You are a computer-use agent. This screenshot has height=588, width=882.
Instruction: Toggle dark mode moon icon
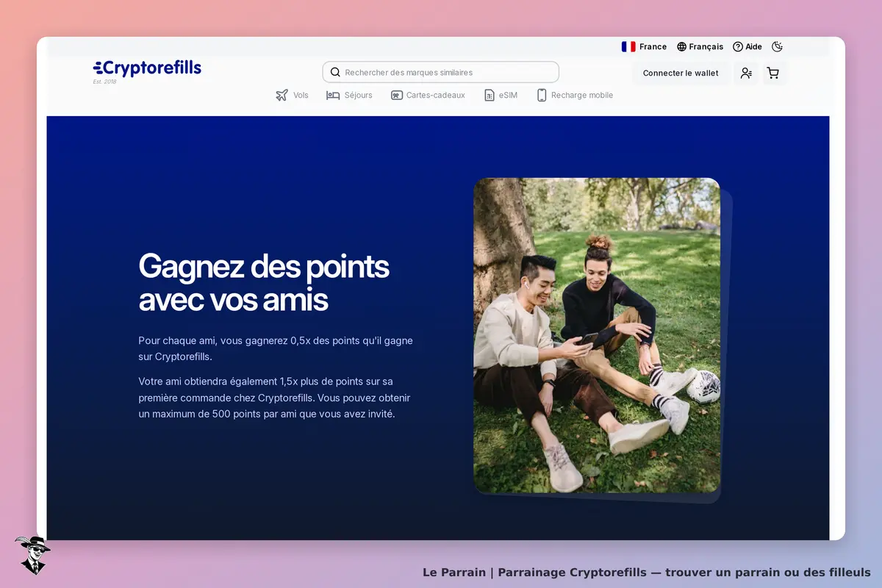tap(778, 46)
